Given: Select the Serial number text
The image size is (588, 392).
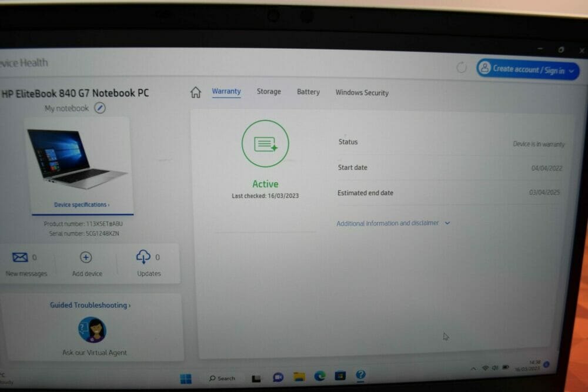Looking at the screenshot, I should pos(84,233).
